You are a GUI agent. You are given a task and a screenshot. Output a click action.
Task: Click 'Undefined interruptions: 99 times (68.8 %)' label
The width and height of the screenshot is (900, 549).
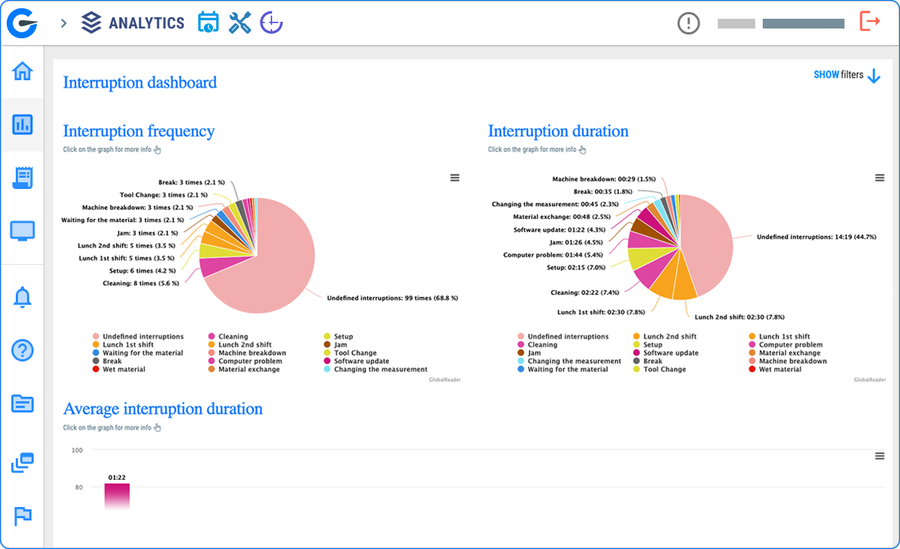pos(393,298)
